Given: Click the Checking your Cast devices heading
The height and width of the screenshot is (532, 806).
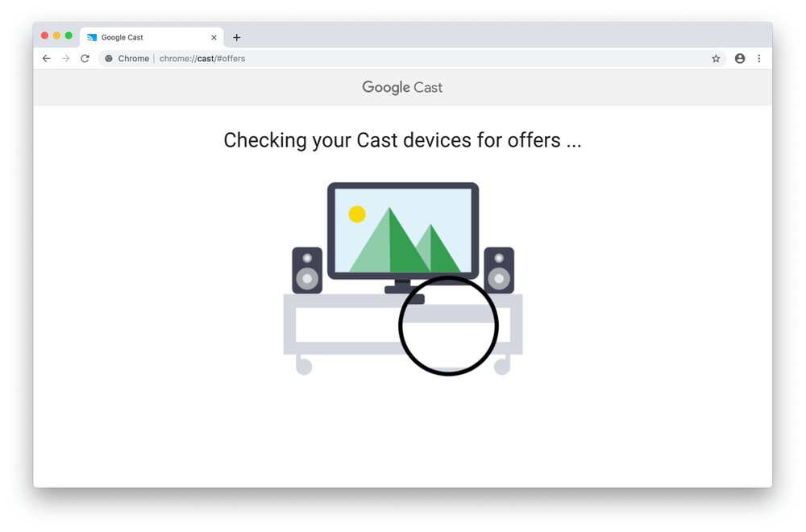Looking at the screenshot, I should (x=402, y=140).
